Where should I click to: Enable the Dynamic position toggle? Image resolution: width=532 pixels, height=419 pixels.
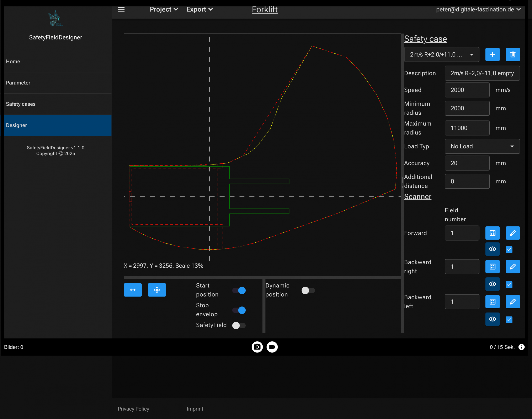(308, 290)
